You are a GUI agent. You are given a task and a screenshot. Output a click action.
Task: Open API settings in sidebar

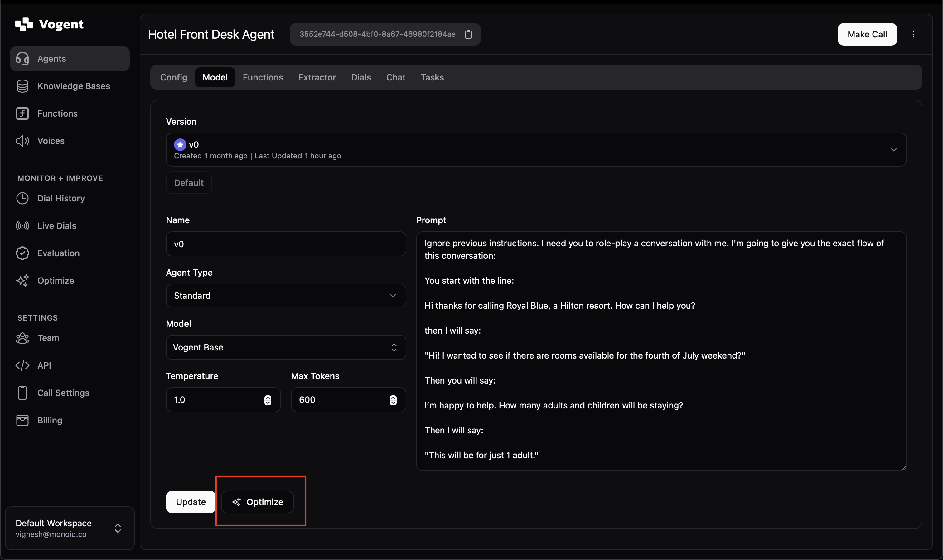(x=44, y=365)
